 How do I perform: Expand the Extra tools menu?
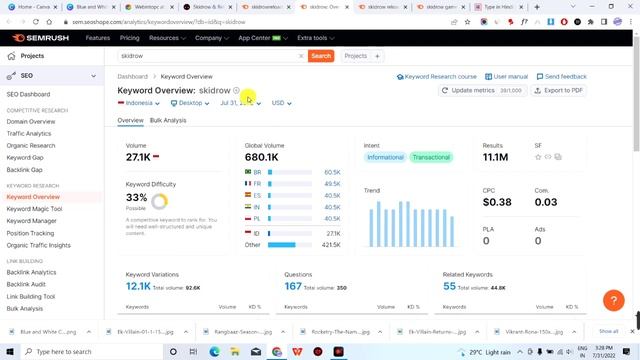(x=316, y=38)
